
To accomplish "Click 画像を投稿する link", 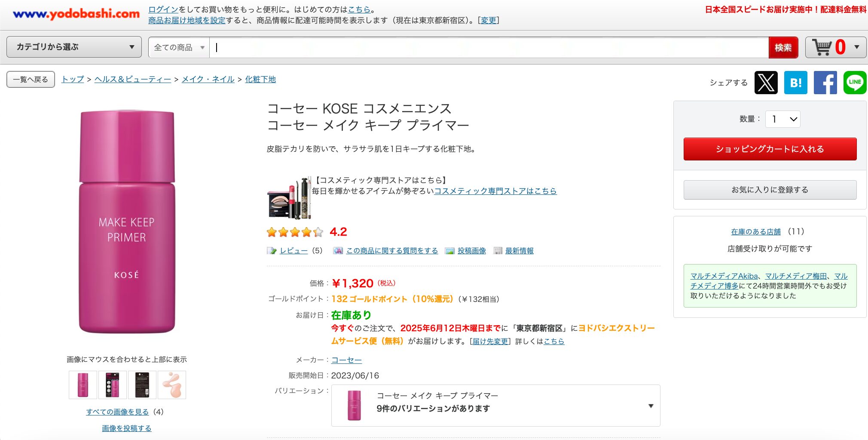I will point(126,428).
